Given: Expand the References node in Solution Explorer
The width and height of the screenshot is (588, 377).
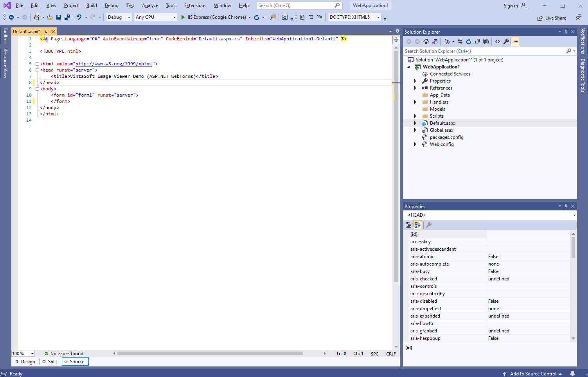Looking at the screenshot, I should (415, 88).
